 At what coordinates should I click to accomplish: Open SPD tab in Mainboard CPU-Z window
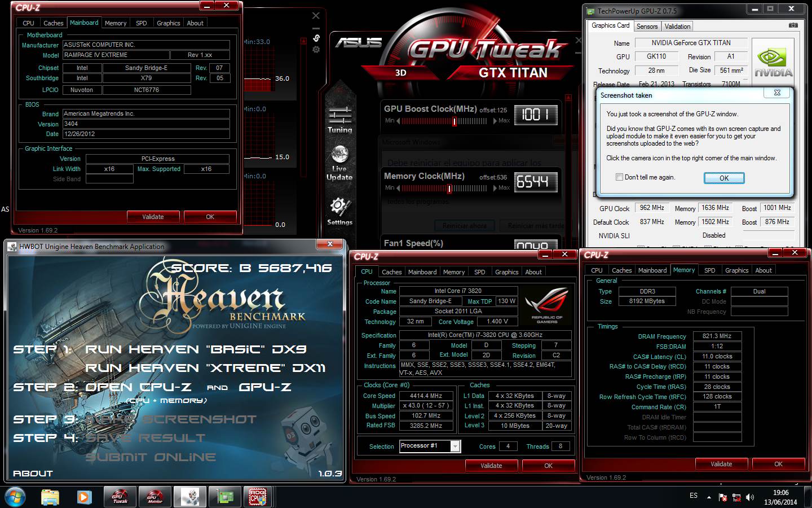tap(142, 23)
